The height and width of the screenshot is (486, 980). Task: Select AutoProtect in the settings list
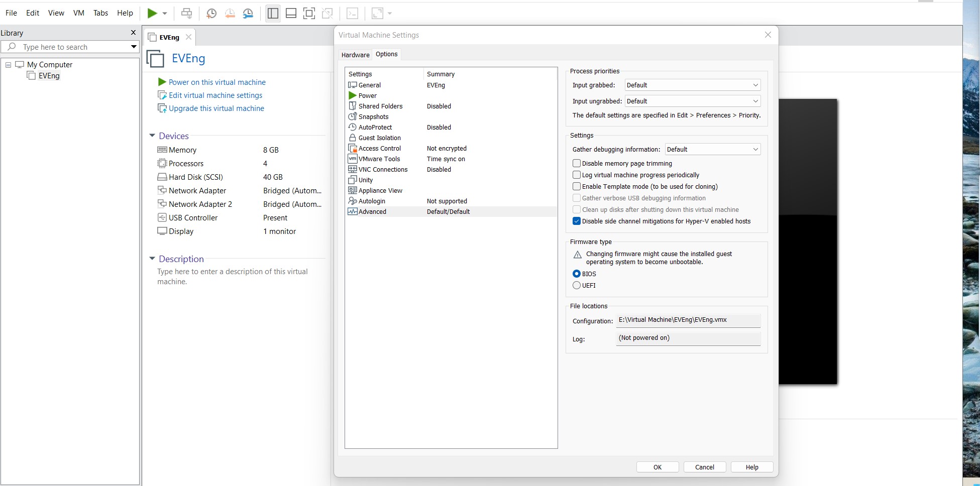click(451, 128)
